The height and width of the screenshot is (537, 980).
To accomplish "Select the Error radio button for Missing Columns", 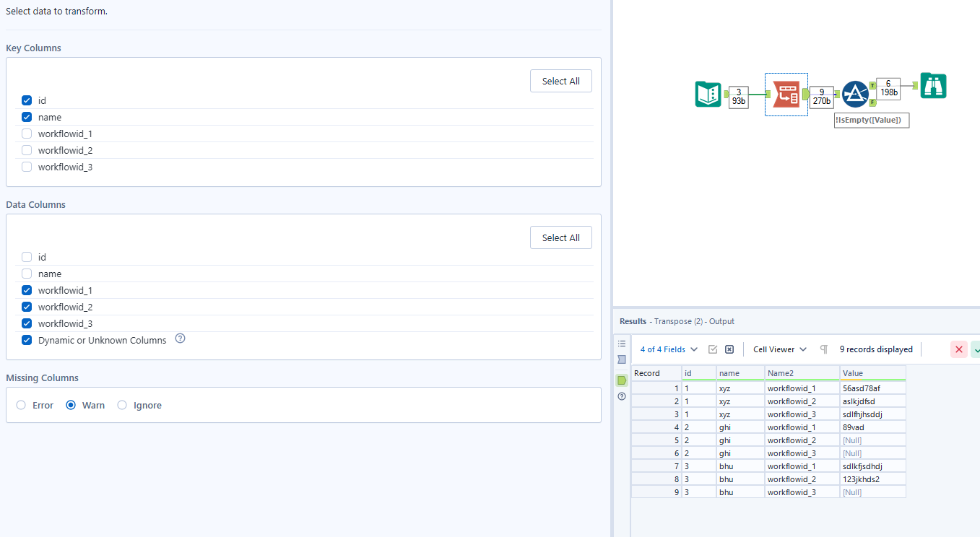I will pyautogui.click(x=21, y=405).
